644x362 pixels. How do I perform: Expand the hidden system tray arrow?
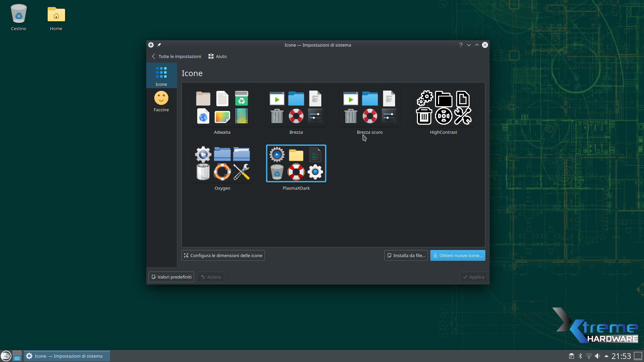606,356
